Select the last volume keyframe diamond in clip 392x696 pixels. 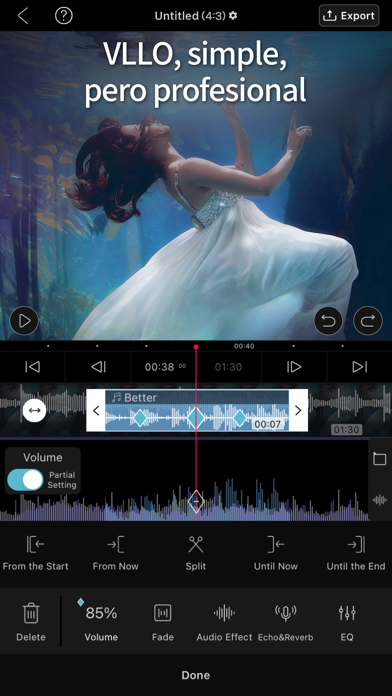(x=240, y=418)
